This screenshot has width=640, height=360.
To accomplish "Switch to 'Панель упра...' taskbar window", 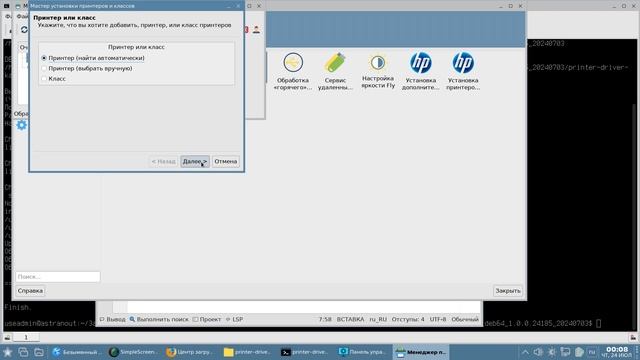I will point(362,352).
